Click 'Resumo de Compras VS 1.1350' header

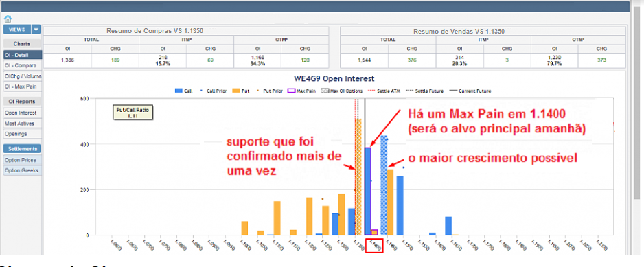155,31
